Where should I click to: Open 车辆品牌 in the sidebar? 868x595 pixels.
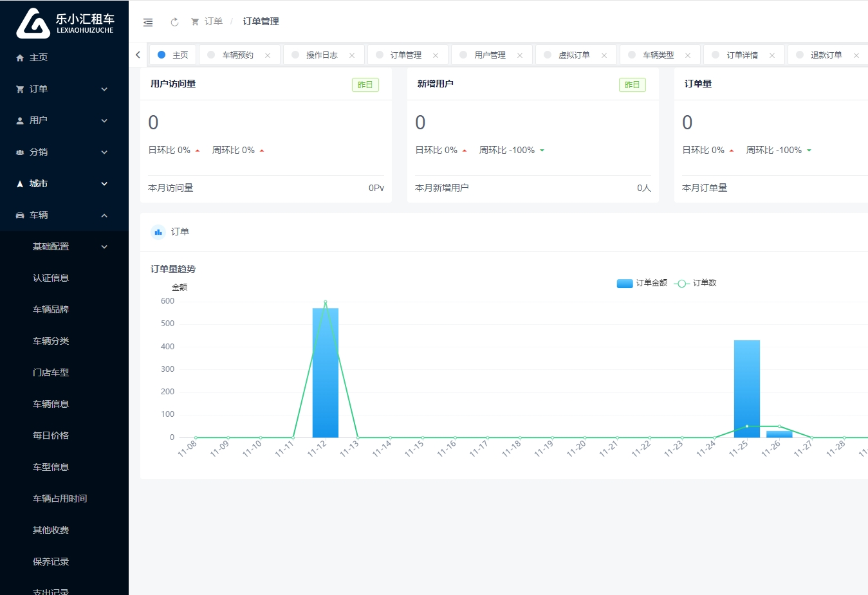coord(64,309)
